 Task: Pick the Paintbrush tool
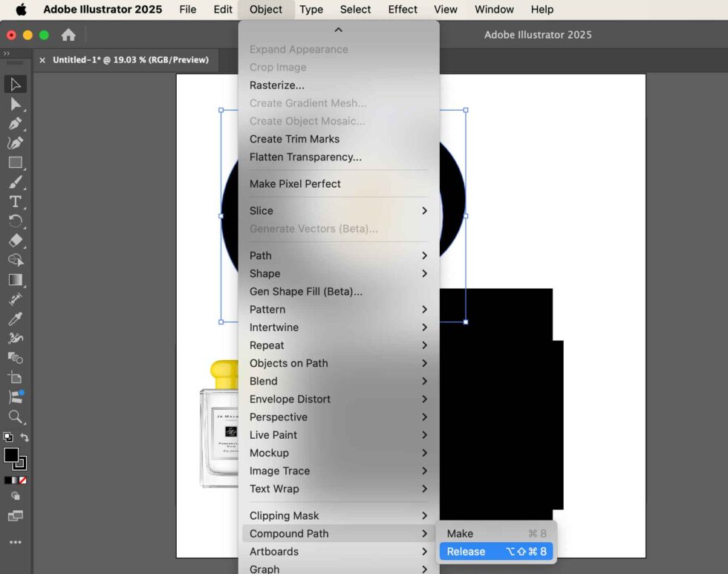pos(16,182)
